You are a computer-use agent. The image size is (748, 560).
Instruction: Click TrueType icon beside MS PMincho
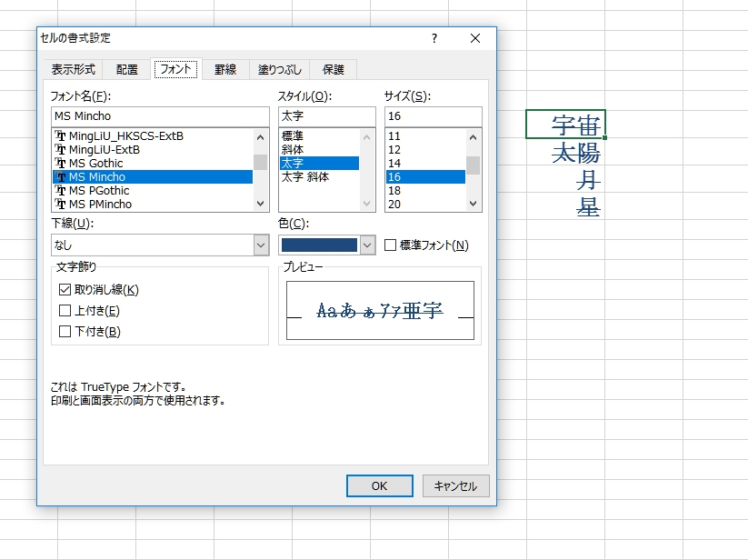(61, 205)
